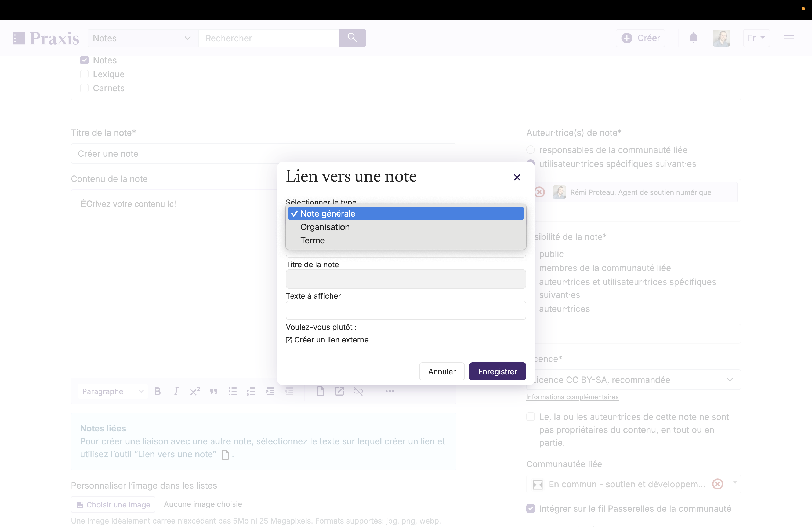Open the Notes search scope dropdown
The height and width of the screenshot is (527, 812).
[x=142, y=38]
